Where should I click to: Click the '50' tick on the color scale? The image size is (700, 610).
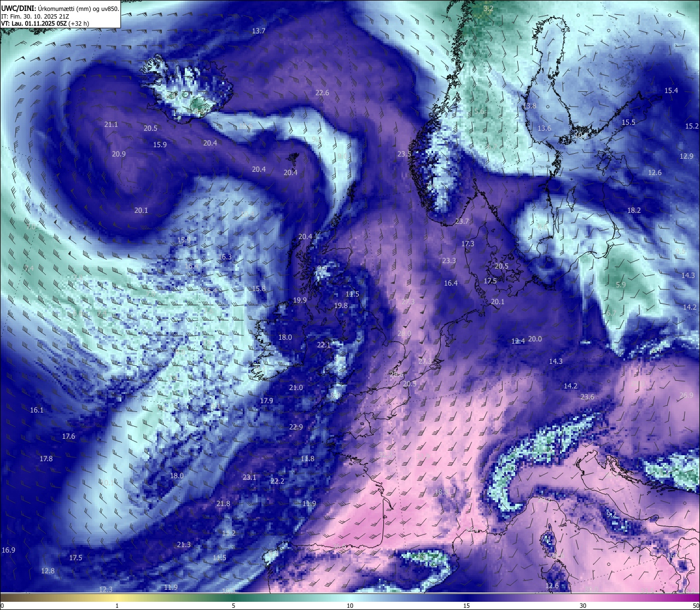click(696, 606)
